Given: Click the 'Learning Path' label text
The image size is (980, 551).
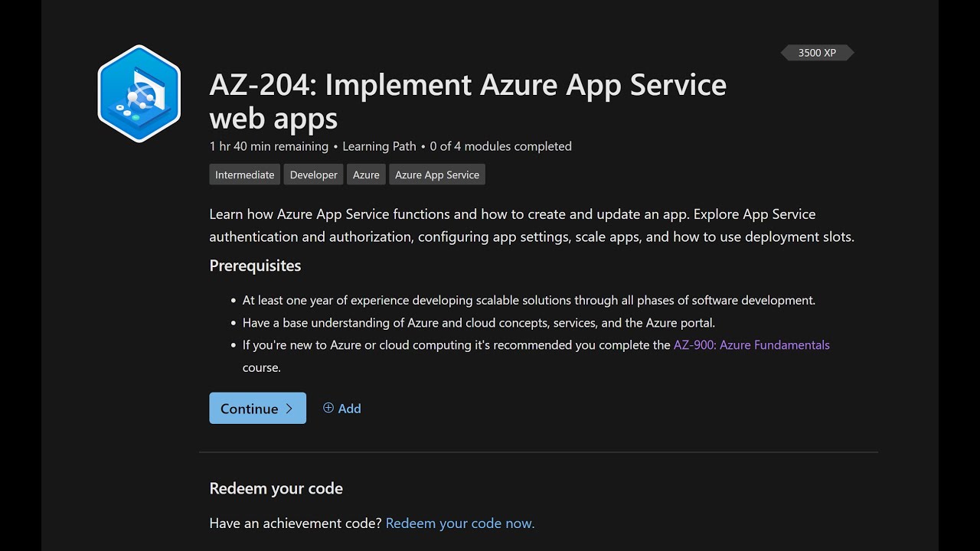Looking at the screenshot, I should (x=379, y=146).
